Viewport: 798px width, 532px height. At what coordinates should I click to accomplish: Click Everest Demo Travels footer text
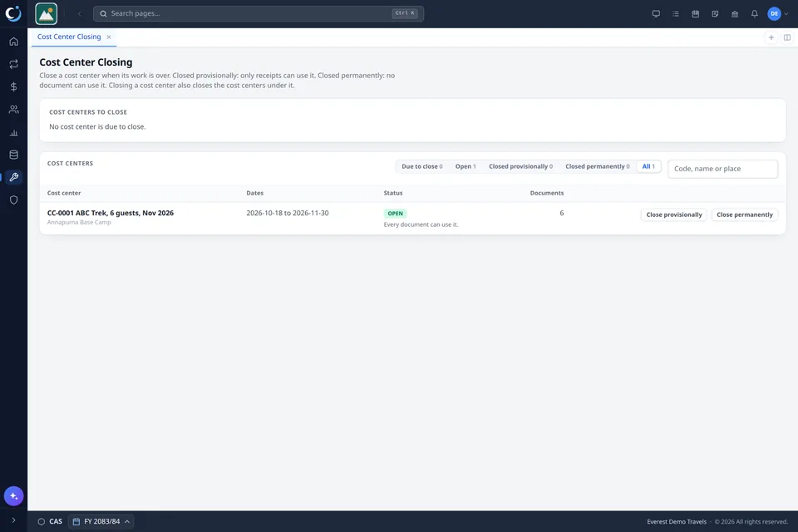(677, 522)
